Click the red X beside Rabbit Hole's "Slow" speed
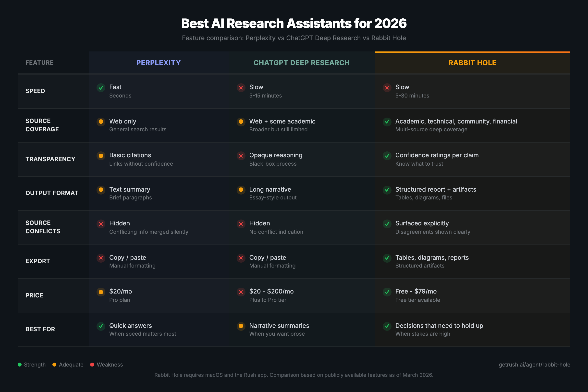Screen dimensions: 588x392 (x=387, y=88)
